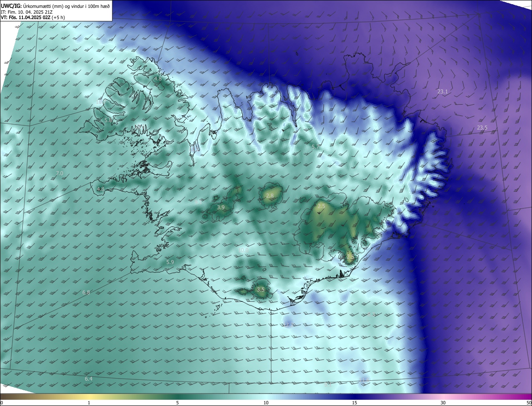Click the UWC/IG map title text

(x=55, y=6)
